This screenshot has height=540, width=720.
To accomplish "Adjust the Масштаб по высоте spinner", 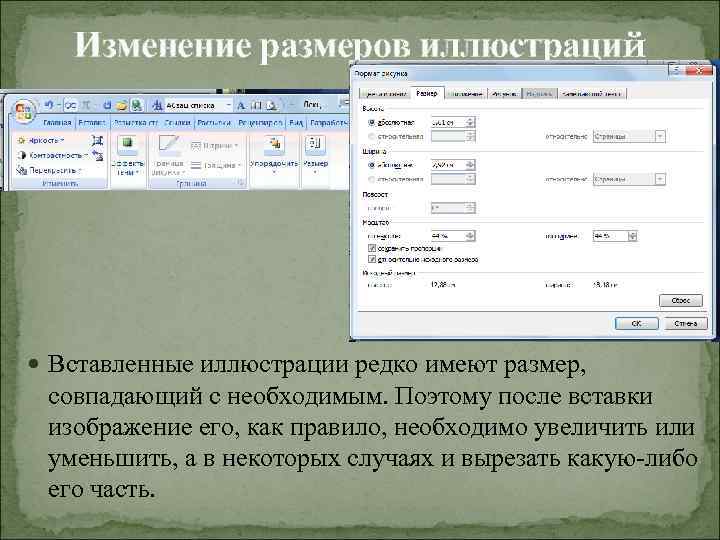I will pos(470,236).
